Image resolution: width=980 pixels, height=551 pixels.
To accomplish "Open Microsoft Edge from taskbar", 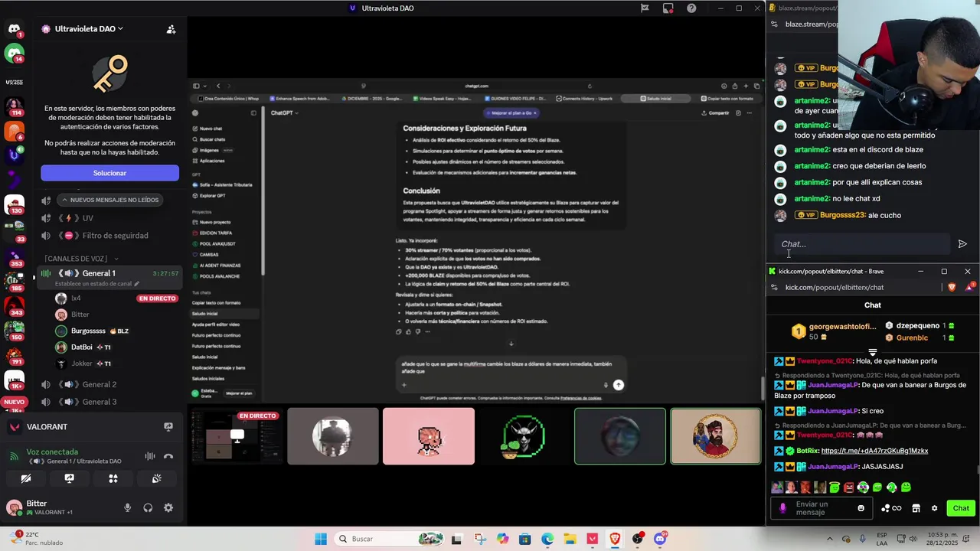I will [x=547, y=539].
